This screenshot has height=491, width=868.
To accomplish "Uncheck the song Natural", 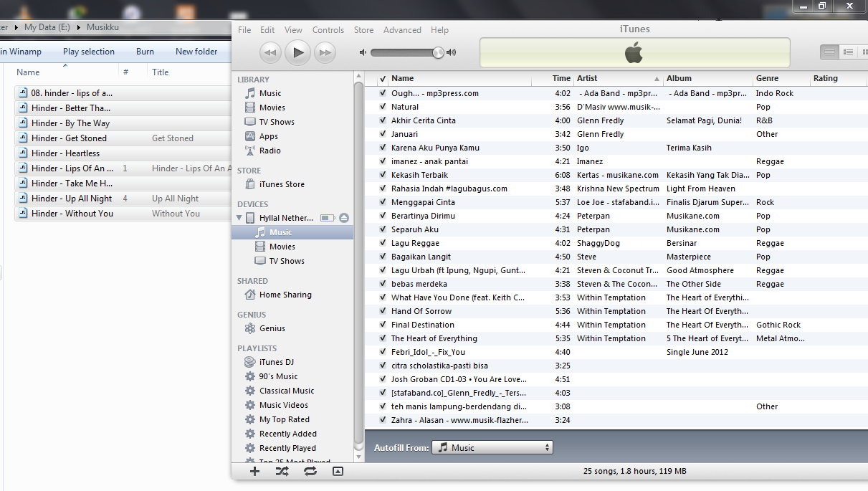I will coord(383,107).
